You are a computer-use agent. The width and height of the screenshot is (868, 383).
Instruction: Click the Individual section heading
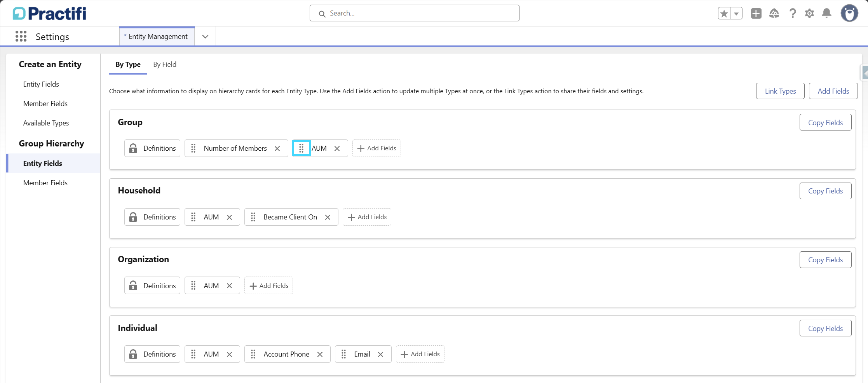click(138, 328)
